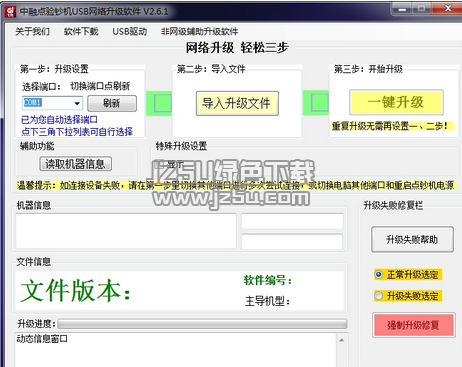This screenshot has height=367, width=462.
Task: Click the 点下三角下拉列表可自行选择 blue text
Action: click(77, 132)
